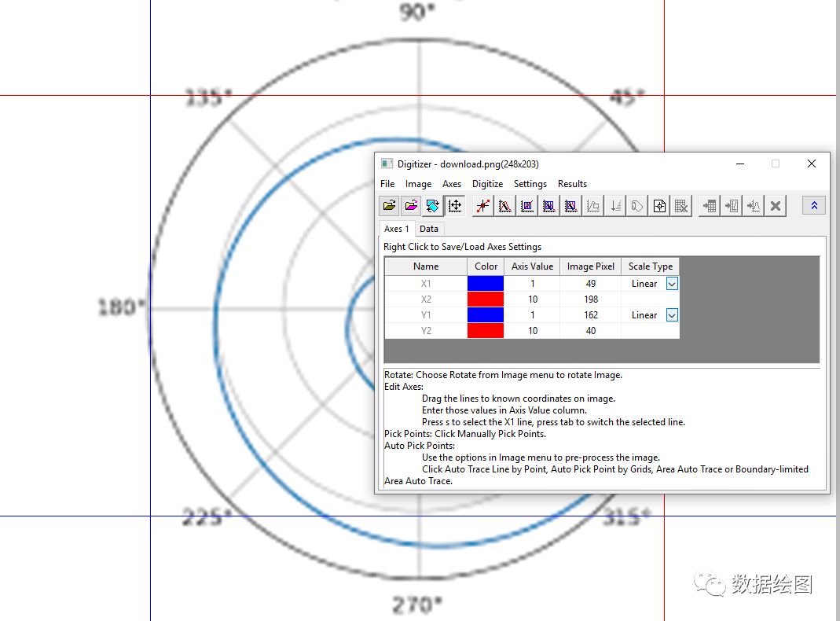The height and width of the screenshot is (621, 840).
Task: Click the pink folder import icon
Action: pyautogui.click(x=412, y=206)
